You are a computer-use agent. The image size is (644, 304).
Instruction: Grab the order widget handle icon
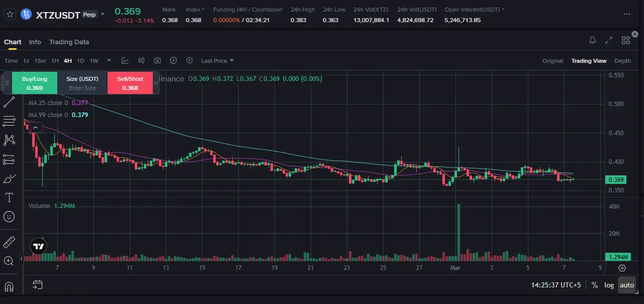pos(7,83)
